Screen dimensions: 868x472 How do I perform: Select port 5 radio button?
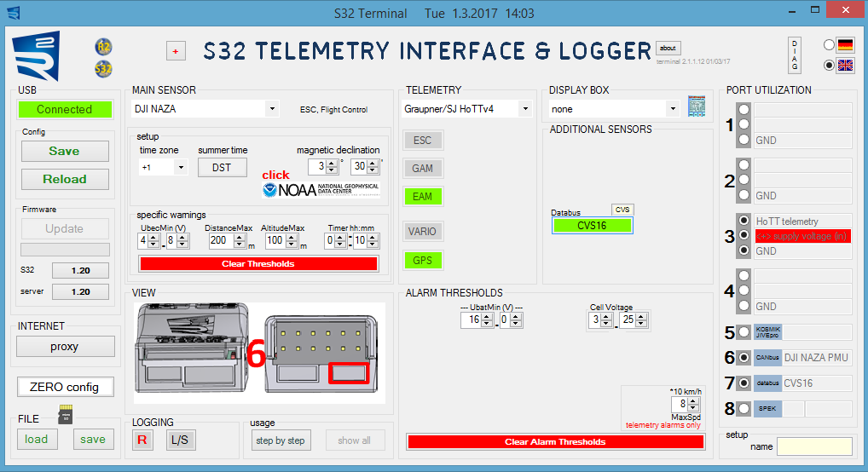tap(744, 332)
